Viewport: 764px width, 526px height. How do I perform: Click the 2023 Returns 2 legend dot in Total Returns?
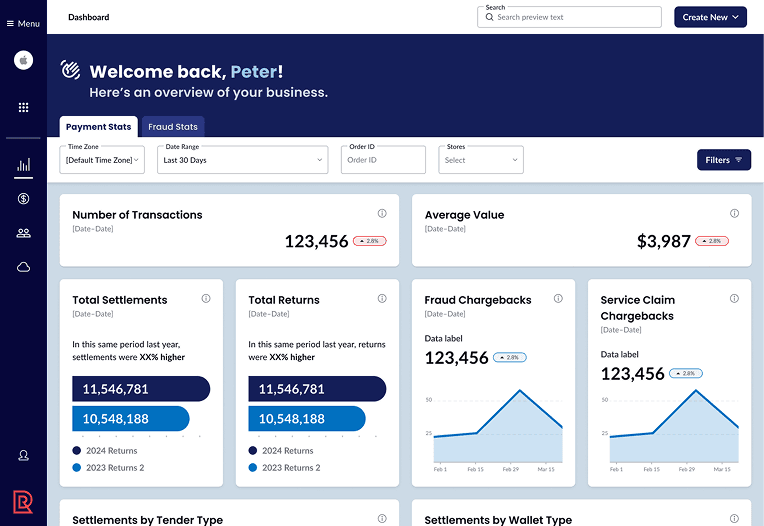pyautogui.click(x=252, y=468)
